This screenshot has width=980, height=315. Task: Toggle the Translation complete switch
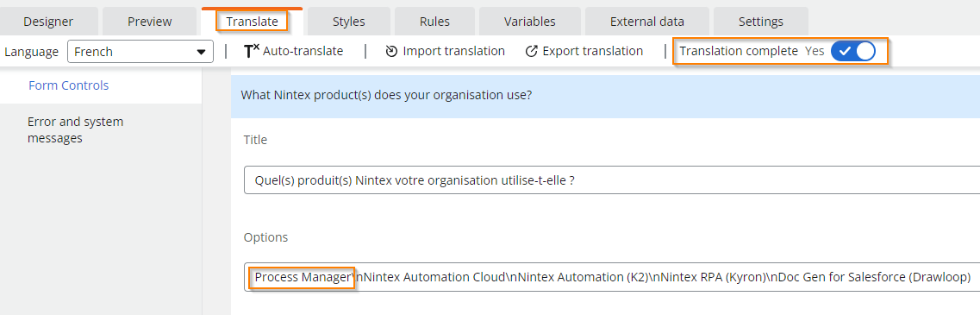click(x=853, y=52)
